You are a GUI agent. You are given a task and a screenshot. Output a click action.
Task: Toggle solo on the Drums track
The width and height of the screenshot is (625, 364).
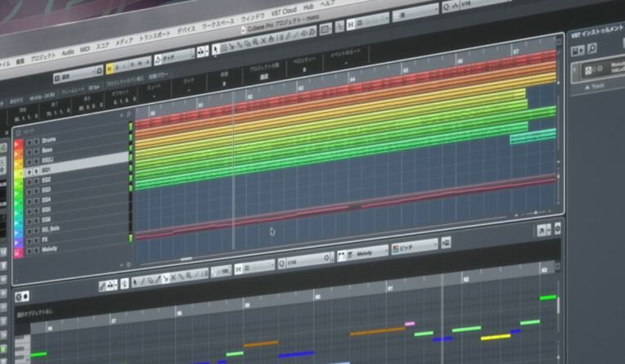(x=36, y=142)
